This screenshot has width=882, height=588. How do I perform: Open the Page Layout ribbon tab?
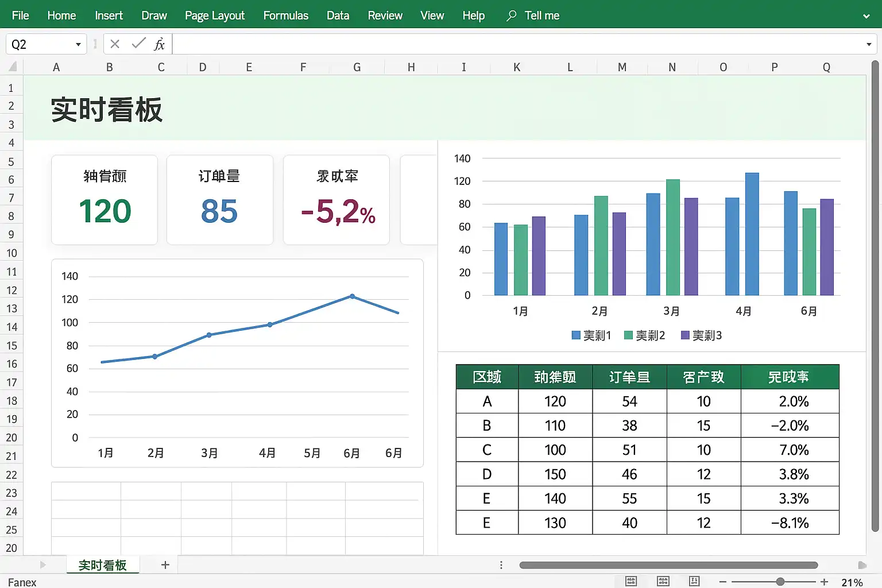coord(215,16)
